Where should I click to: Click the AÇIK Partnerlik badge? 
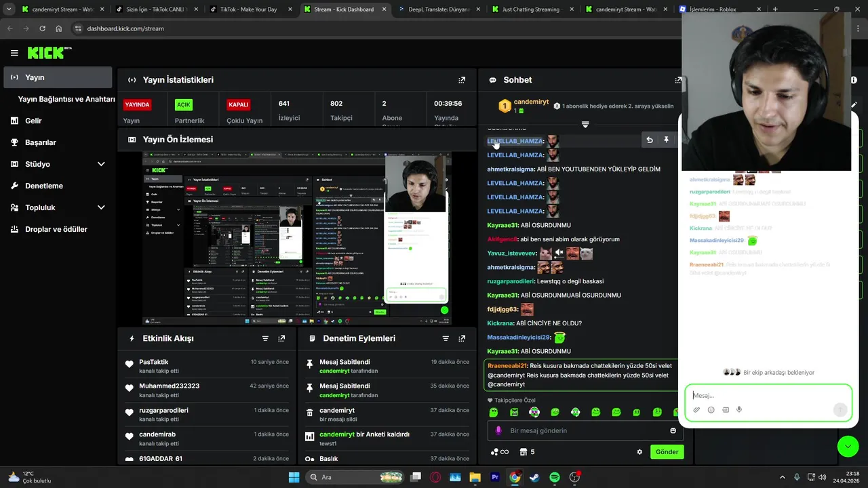point(183,105)
